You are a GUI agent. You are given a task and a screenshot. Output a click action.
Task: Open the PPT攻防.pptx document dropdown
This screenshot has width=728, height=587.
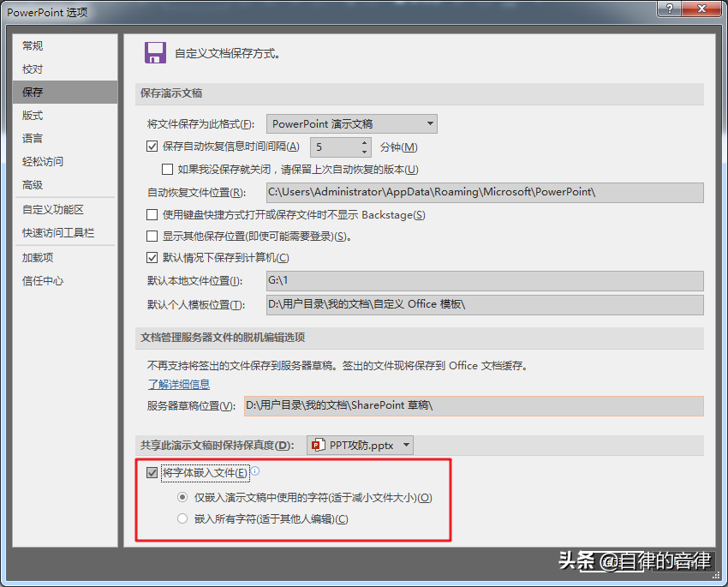pos(360,446)
